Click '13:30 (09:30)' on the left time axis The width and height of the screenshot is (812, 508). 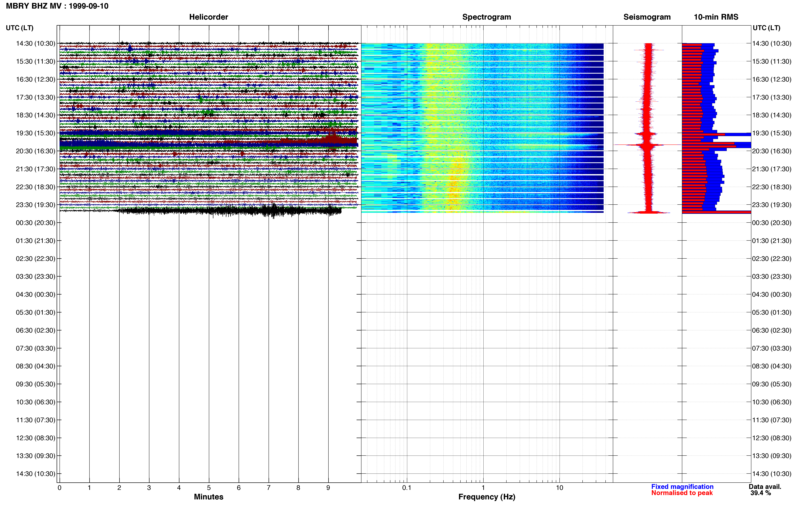tap(36, 456)
